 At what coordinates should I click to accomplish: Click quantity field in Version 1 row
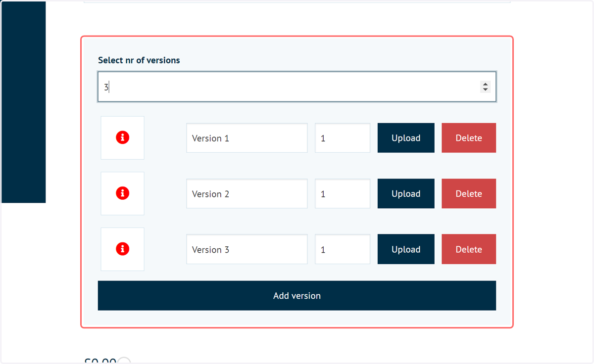click(x=343, y=138)
